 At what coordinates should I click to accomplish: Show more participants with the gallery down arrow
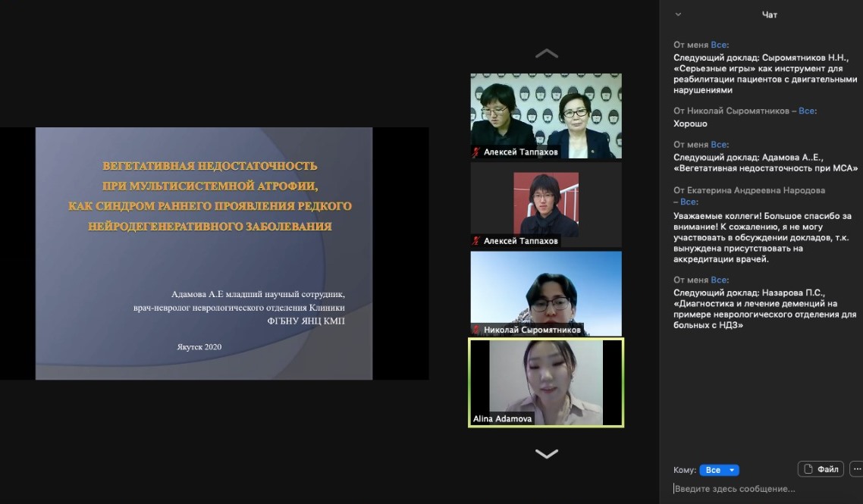click(x=547, y=453)
